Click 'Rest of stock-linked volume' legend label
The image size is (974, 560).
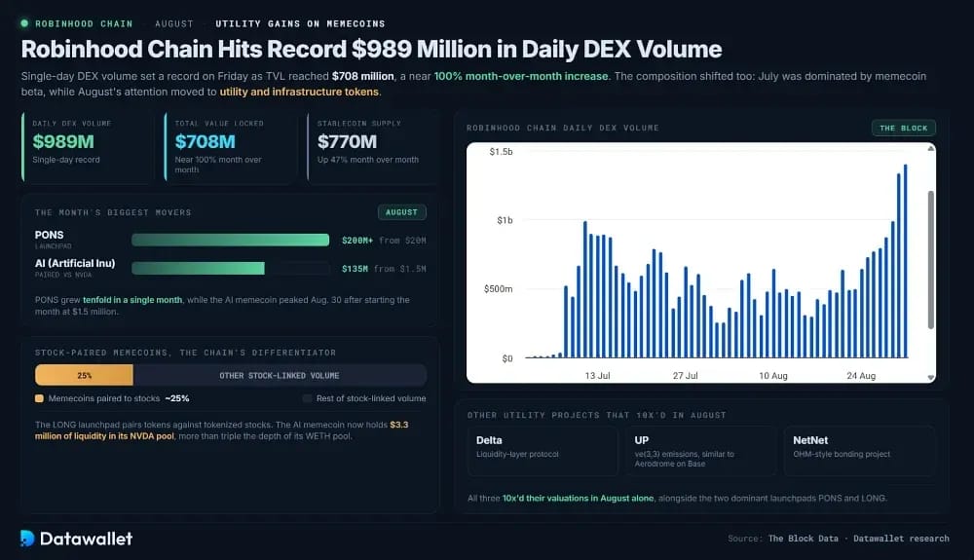pyautogui.click(x=371, y=398)
